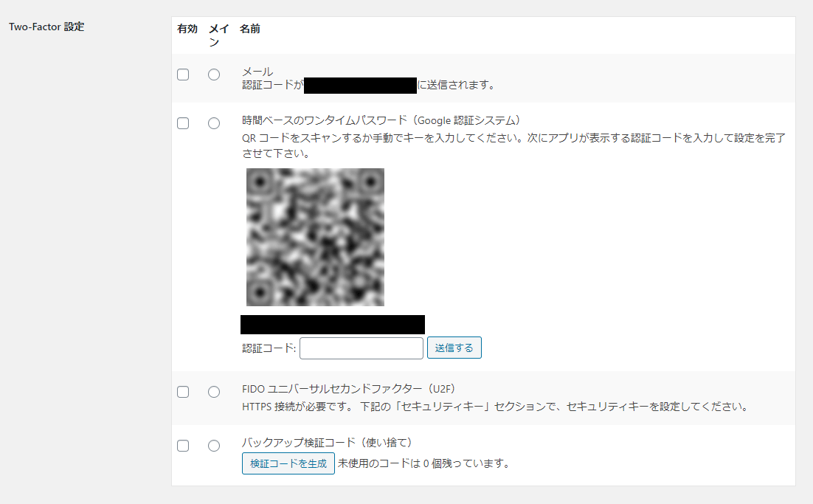Screen dimensions: 813x504
Task: Click the 送信する button
Action: pyautogui.click(x=454, y=348)
